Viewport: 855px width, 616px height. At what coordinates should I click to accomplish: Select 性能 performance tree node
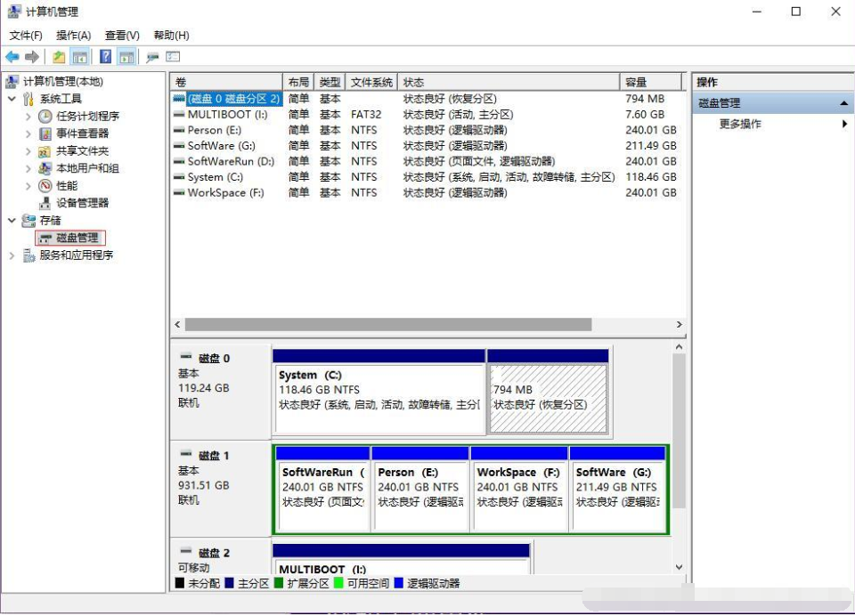click(67, 186)
